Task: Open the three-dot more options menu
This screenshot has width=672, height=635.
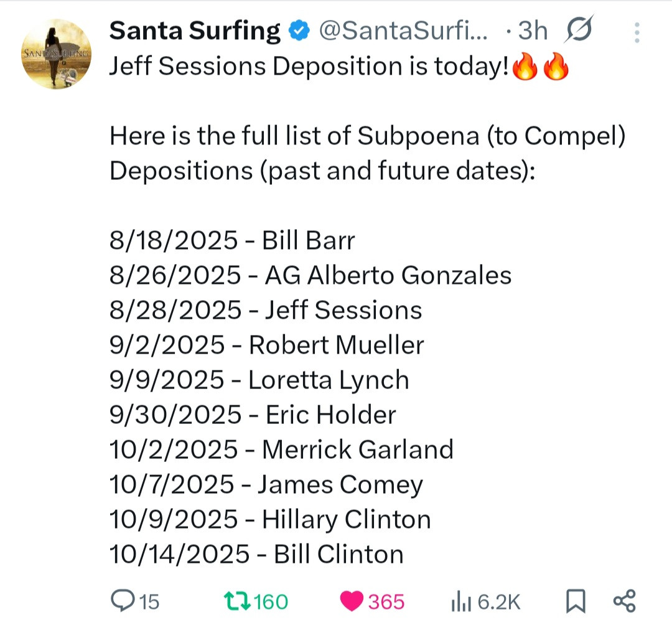Action: pos(637,32)
